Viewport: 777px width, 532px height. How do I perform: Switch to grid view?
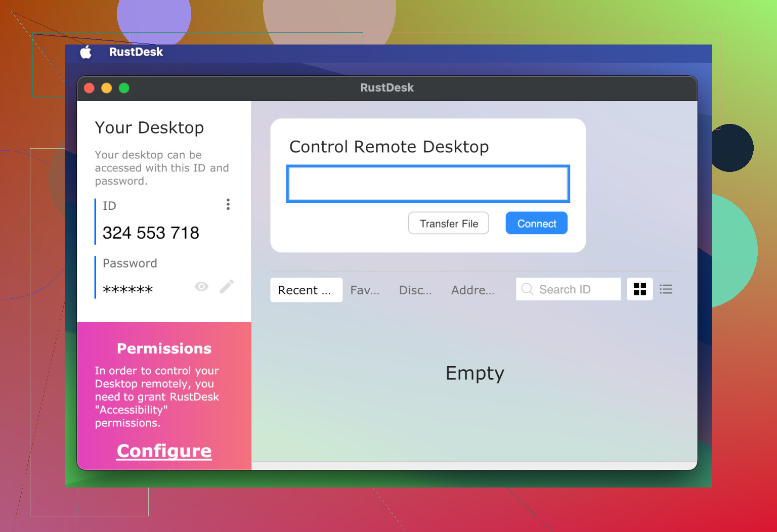pos(640,289)
